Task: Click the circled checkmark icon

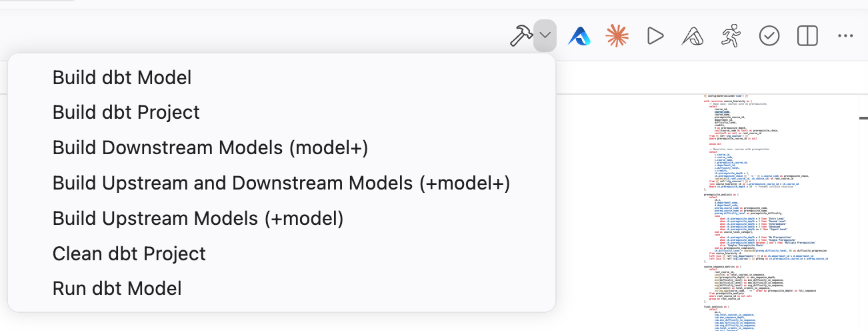Action: 769,35
